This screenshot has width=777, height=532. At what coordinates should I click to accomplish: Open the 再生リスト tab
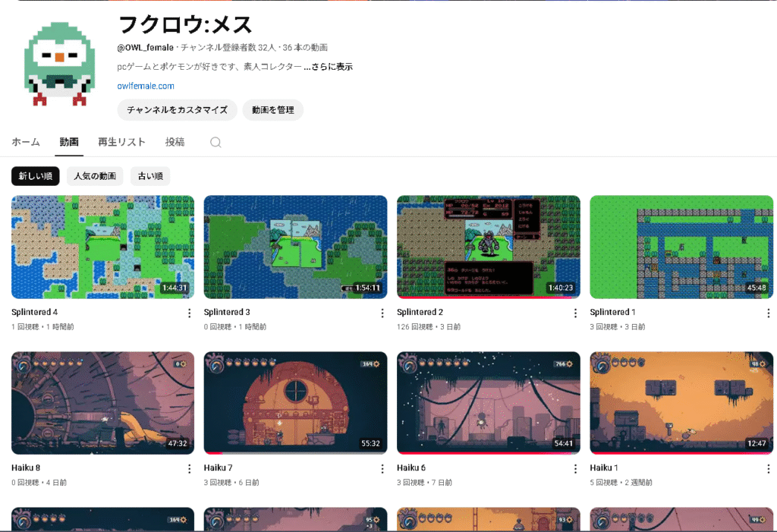point(121,142)
